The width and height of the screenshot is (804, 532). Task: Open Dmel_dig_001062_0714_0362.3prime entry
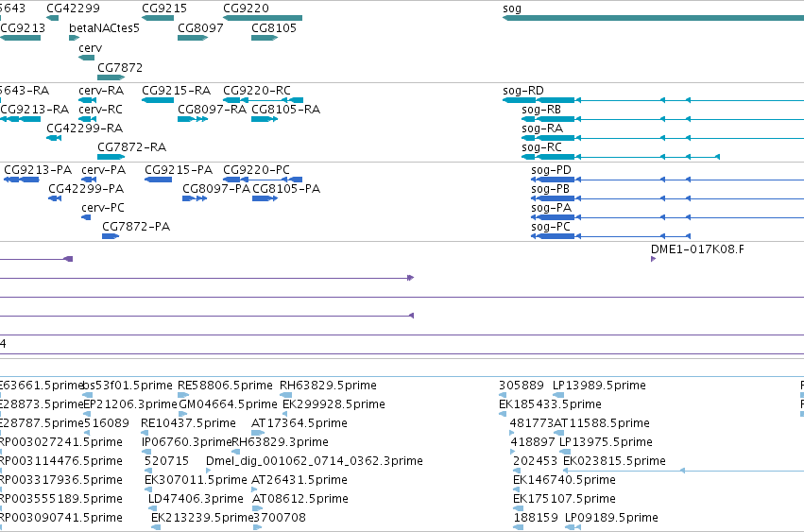tap(315, 461)
